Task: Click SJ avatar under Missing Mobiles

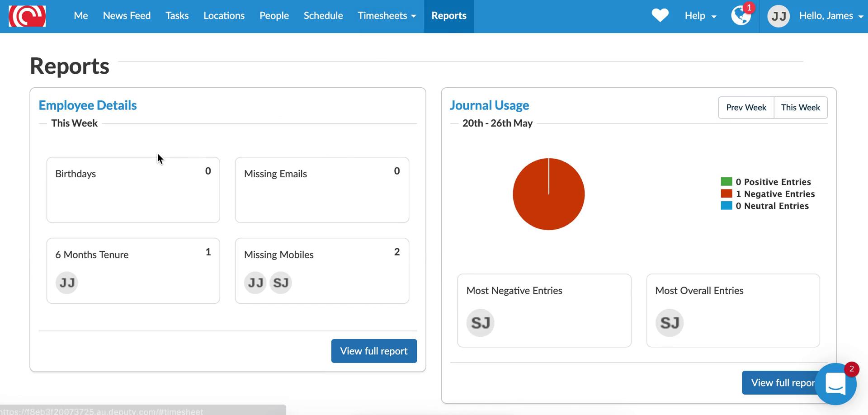Action: click(x=281, y=283)
